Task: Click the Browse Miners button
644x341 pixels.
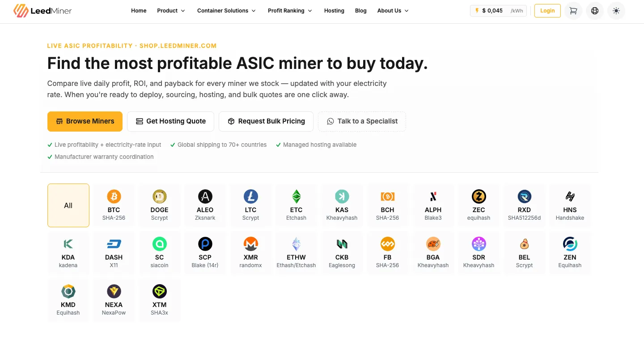Action: (x=85, y=121)
